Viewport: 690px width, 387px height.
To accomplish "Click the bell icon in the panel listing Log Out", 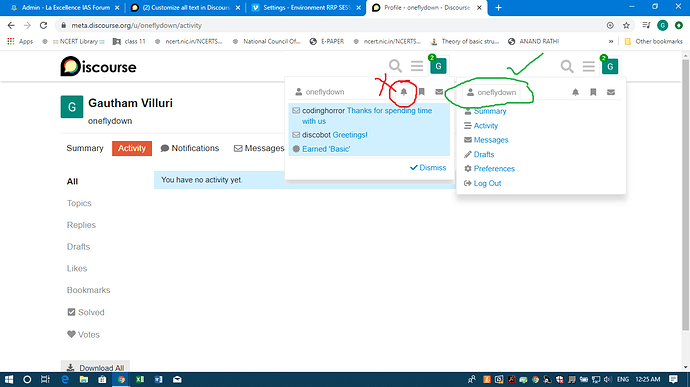I will (576, 92).
